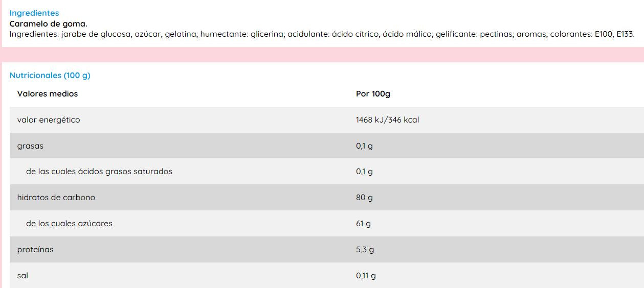
Task: Click the '5,3 g' protein value
Action: click(x=365, y=250)
